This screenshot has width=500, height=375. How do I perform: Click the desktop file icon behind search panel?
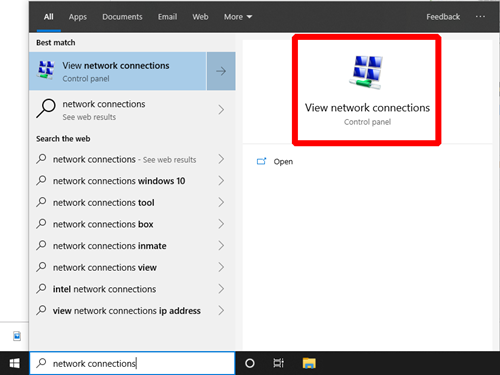coord(17,336)
